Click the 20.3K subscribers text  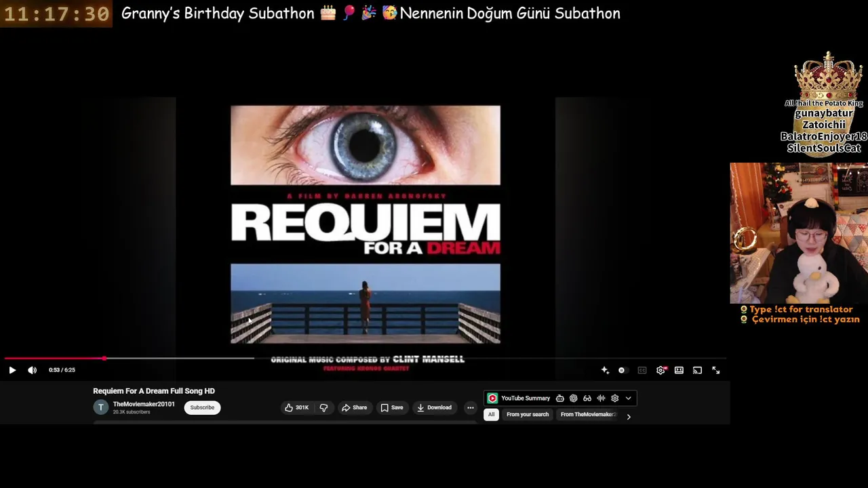[x=132, y=412]
